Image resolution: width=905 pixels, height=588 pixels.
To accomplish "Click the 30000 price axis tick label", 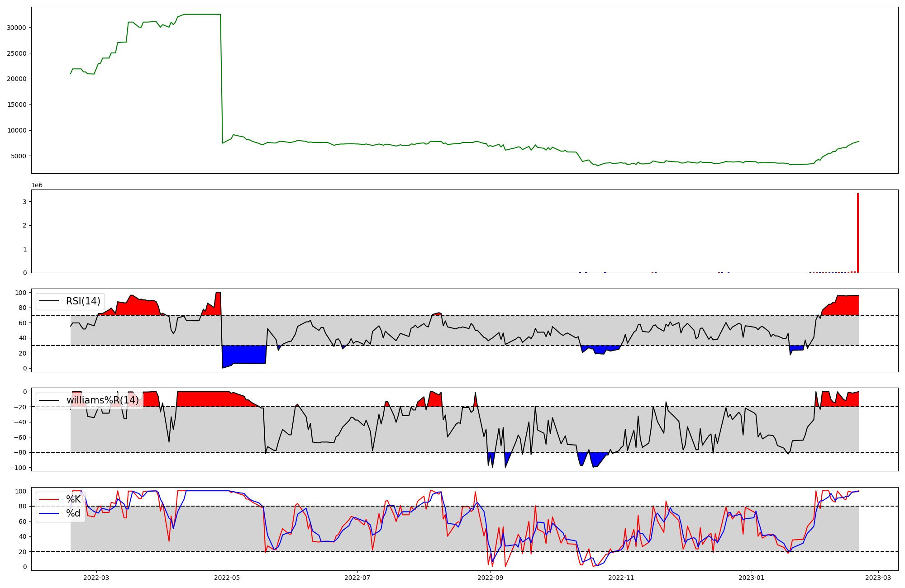I will [17, 28].
